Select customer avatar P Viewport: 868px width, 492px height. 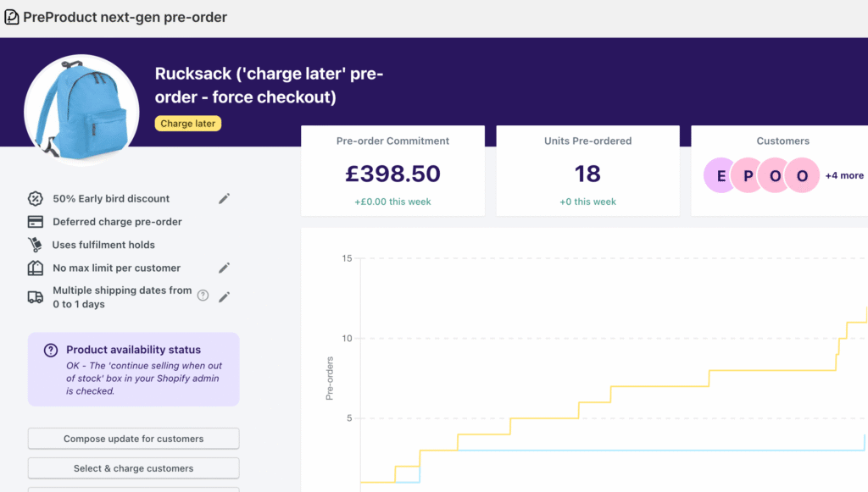[x=748, y=175]
